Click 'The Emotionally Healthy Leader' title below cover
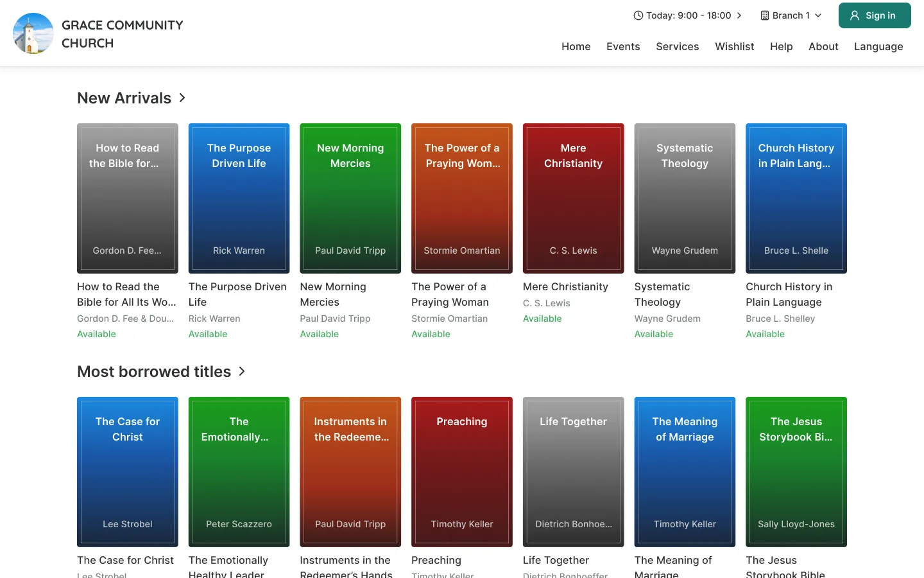This screenshot has width=924, height=578. coord(228,567)
